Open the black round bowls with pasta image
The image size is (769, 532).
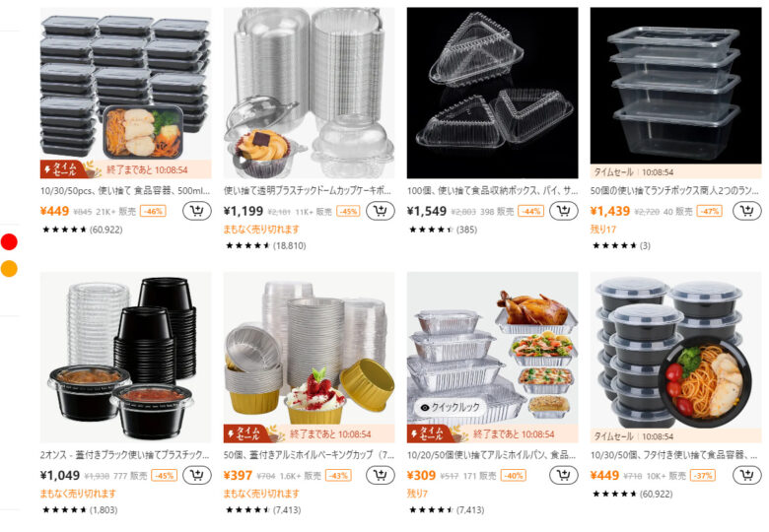(x=675, y=358)
